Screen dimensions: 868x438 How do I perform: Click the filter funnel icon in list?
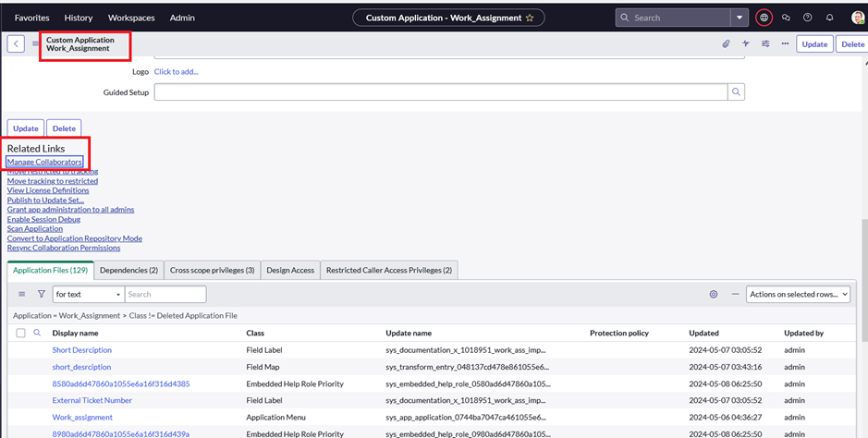[42, 294]
